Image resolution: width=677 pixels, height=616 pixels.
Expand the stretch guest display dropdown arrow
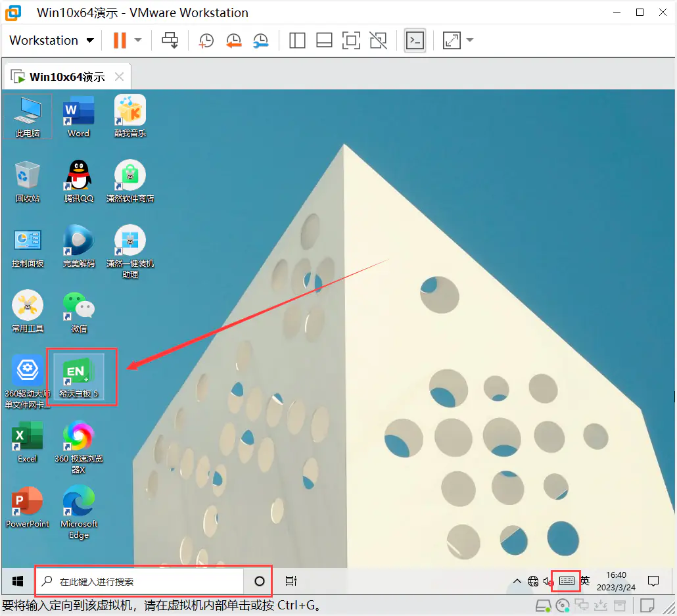pyautogui.click(x=470, y=41)
